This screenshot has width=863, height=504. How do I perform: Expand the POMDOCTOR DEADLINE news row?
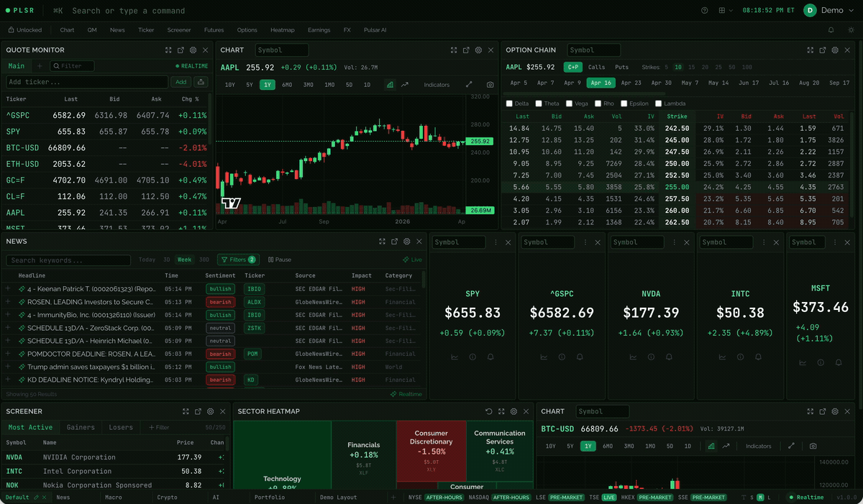tap(8, 354)
